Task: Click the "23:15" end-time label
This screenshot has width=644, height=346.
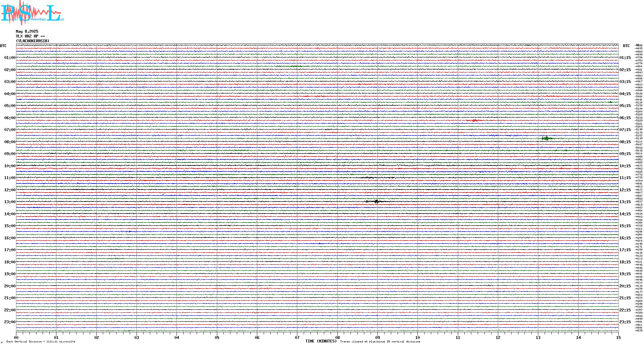Action: (625, 322)
